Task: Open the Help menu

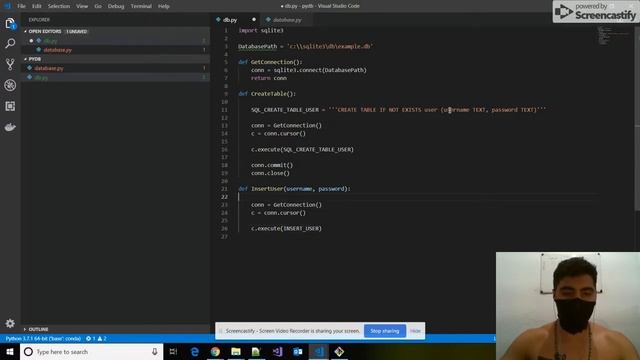Action: point(163,6)
